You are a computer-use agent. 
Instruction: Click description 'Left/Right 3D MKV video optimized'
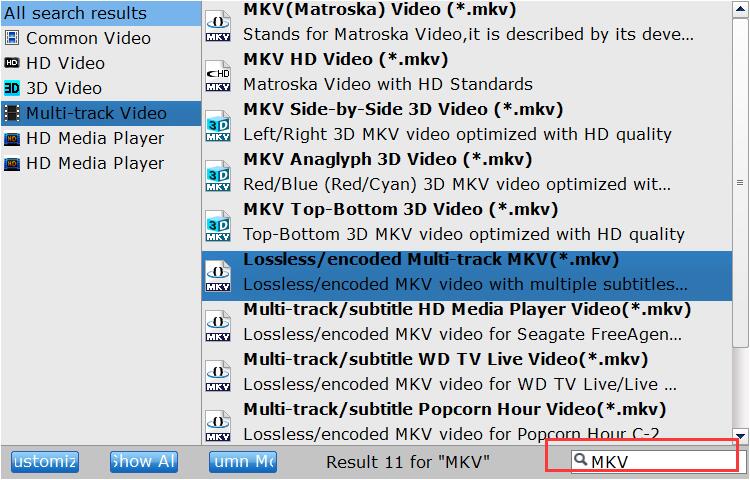(458, 134)
